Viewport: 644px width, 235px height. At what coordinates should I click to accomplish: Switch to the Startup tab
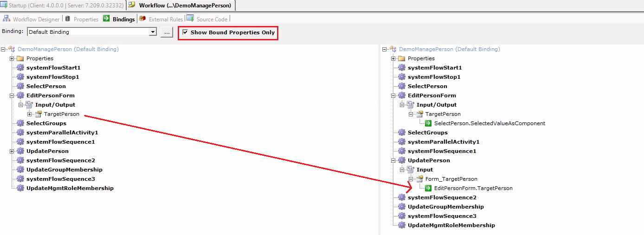pyautogui.click(x=62, y=5)
